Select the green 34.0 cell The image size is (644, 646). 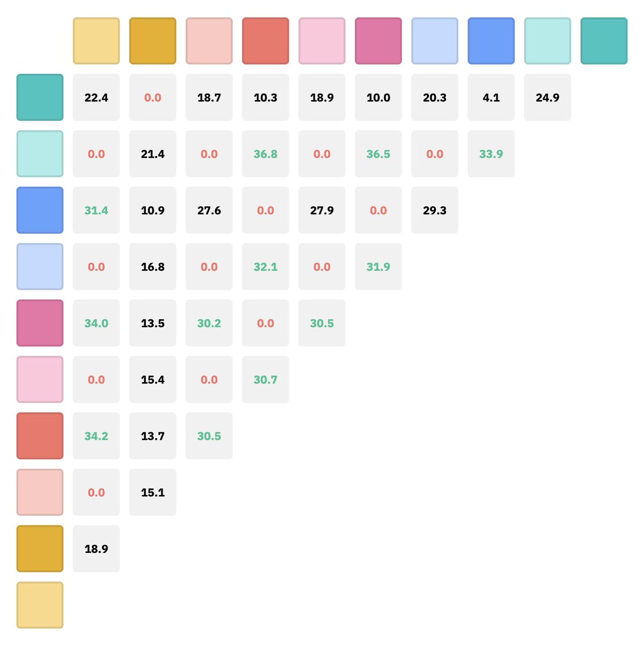pyautogui.click(x=96, y=323)
